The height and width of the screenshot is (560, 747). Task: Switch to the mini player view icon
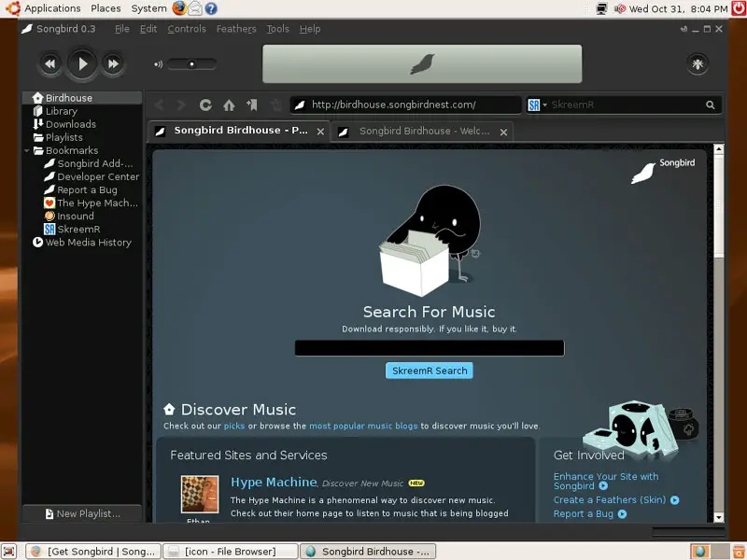tap(684, 29)
